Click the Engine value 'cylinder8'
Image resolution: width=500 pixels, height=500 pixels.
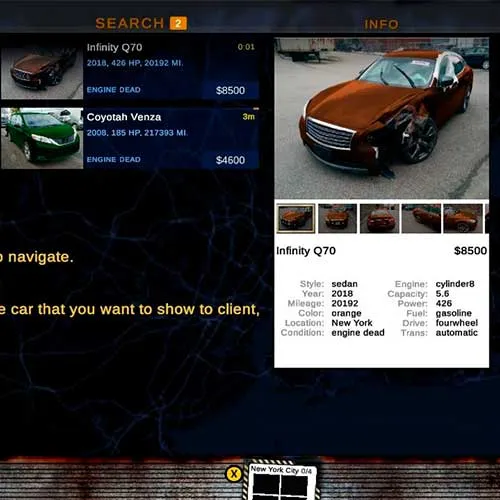tap(455, 284)
